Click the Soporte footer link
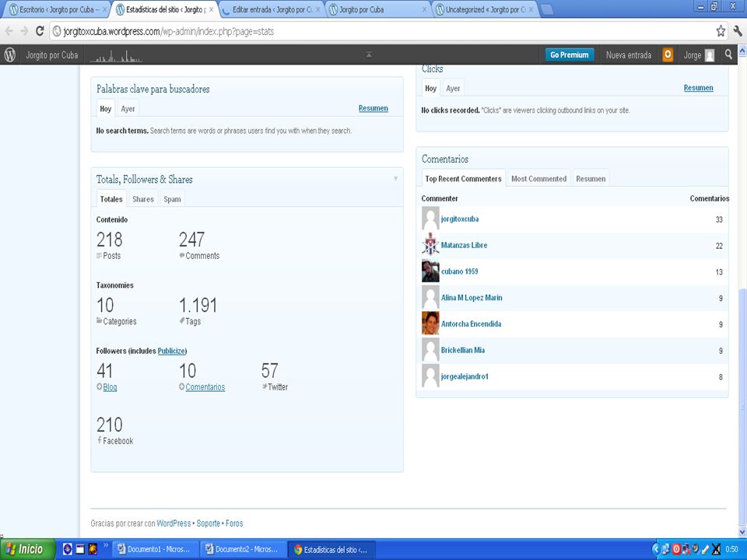Image resolution: width=747 pixels, height=560 pixels. pos(209,523)
